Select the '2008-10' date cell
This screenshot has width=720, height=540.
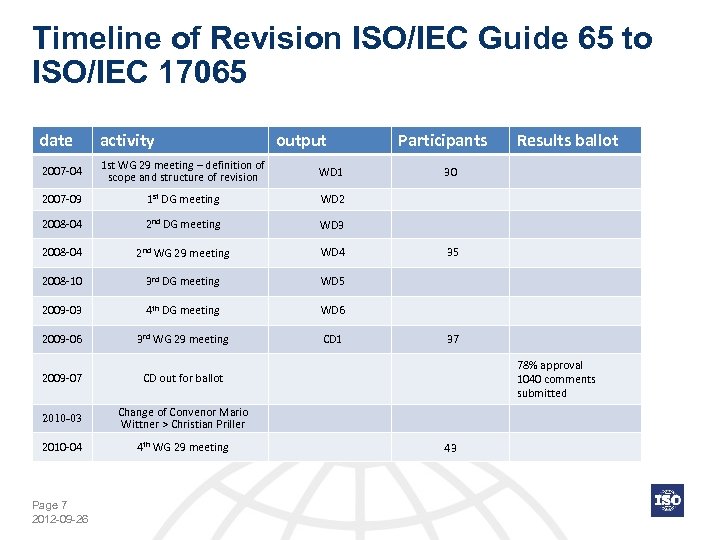click(x=62, y=281)
